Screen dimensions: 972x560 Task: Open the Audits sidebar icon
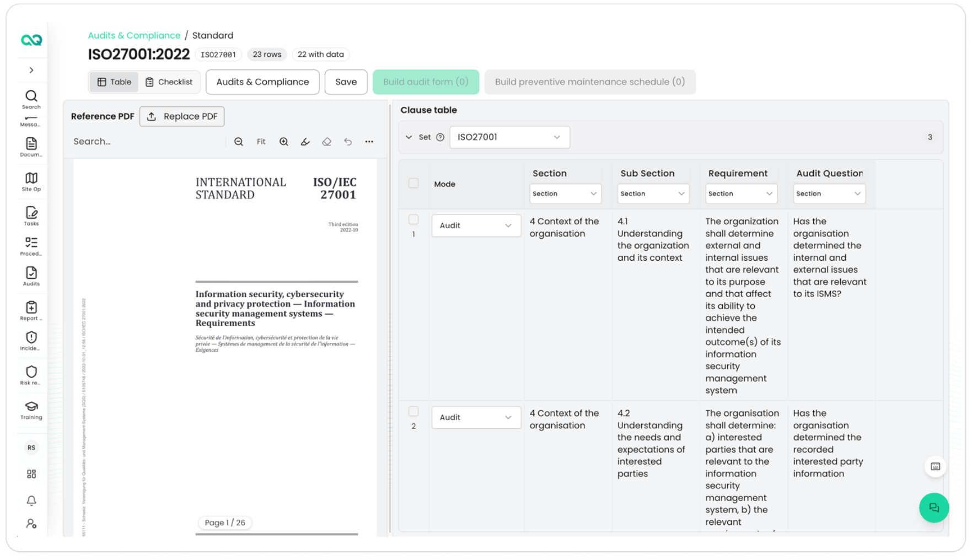31,277
